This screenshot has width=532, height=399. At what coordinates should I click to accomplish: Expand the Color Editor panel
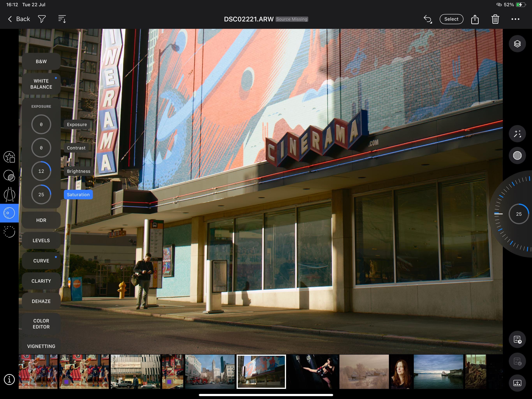[x=41, y=324]
